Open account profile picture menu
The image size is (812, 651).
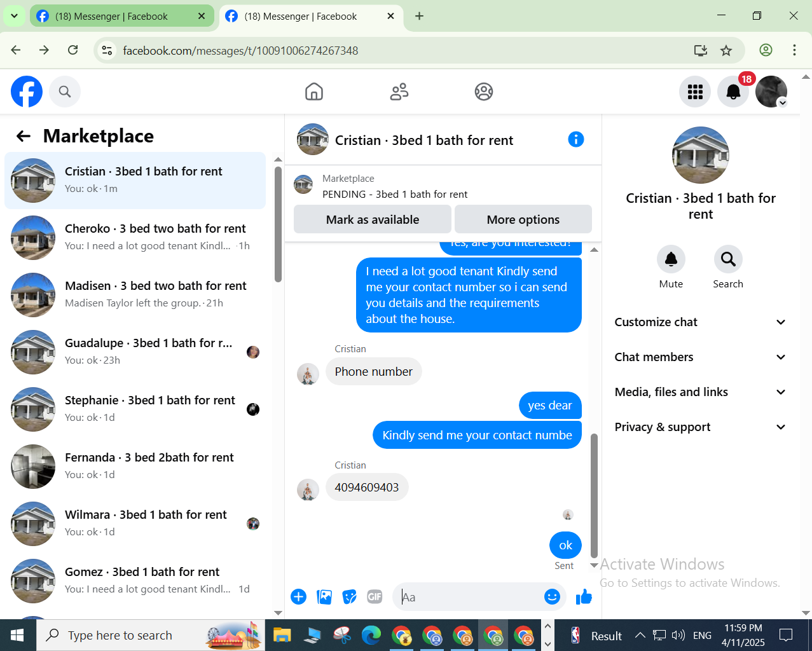coord(771,92)
